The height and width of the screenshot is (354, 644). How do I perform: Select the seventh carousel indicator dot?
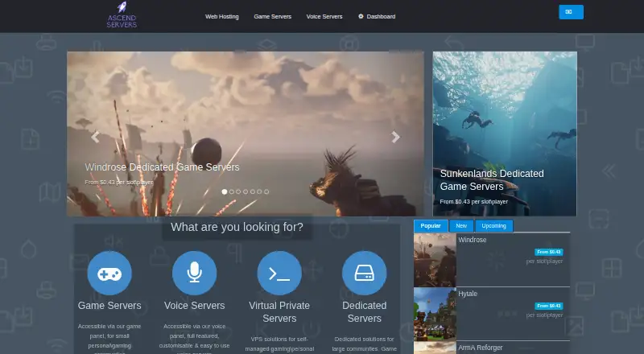coord(266,191)
